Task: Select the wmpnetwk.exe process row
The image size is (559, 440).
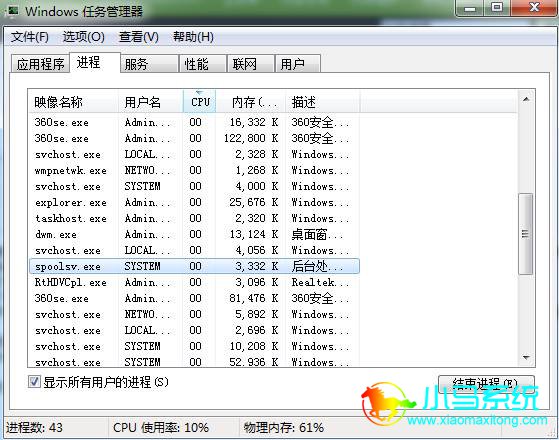Action: click(195, 170)
